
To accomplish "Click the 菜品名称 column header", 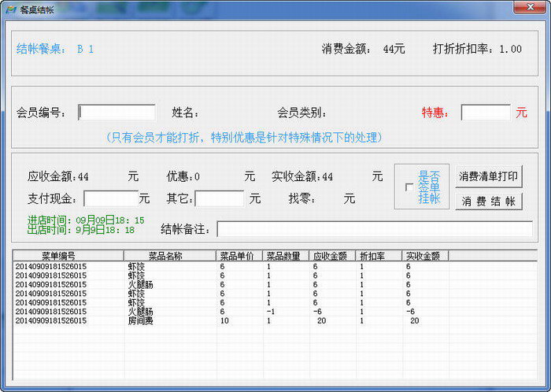I will (170, 256).
